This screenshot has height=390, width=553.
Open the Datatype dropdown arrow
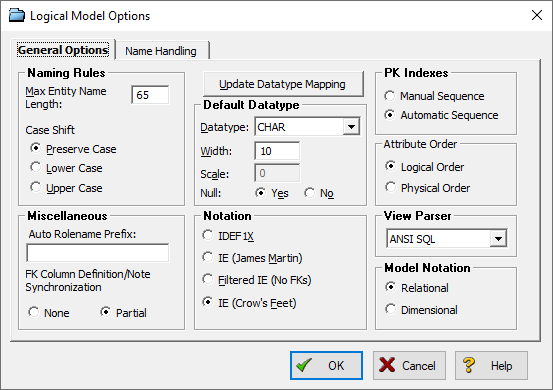click(x=351, y=127)
